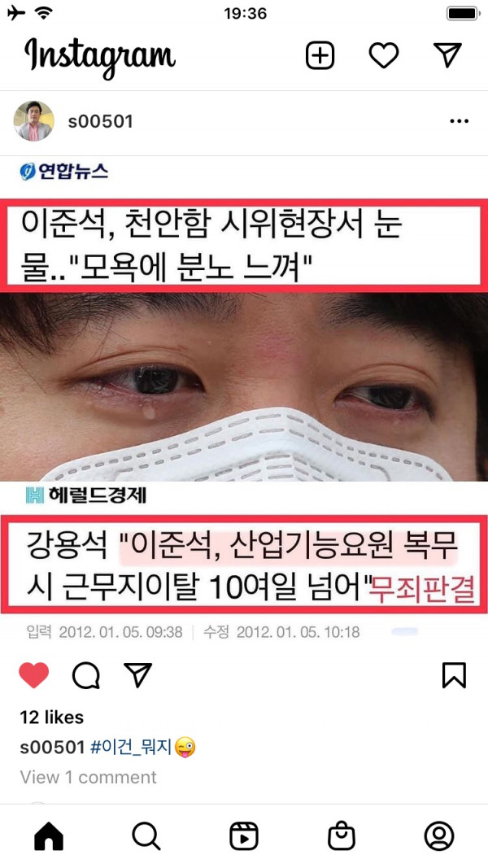Open the activity heart icon in header
Screen dimensions: 488x868
coord(384,55)
